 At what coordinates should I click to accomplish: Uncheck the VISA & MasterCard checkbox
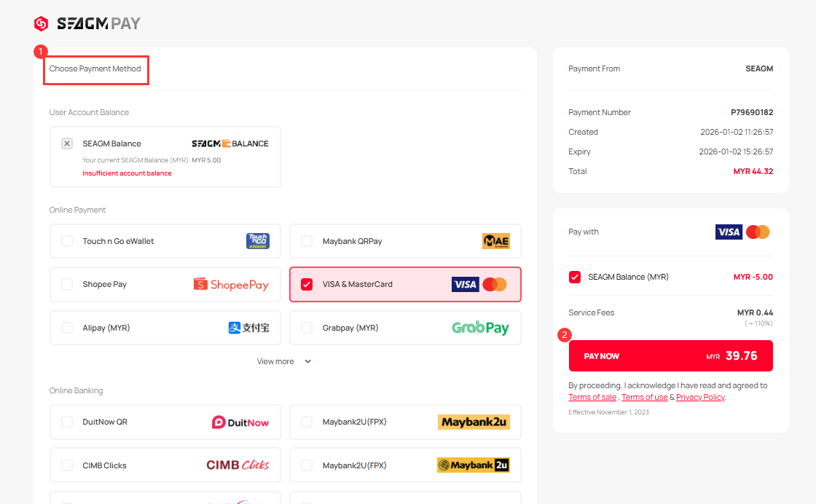[307, 284]
